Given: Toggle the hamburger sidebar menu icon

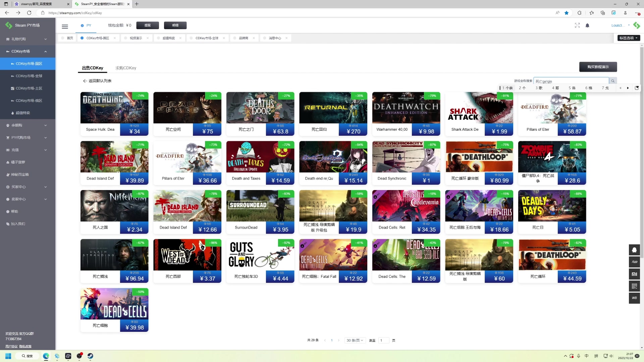Looking at the screenshot, I should coord(65,26).
